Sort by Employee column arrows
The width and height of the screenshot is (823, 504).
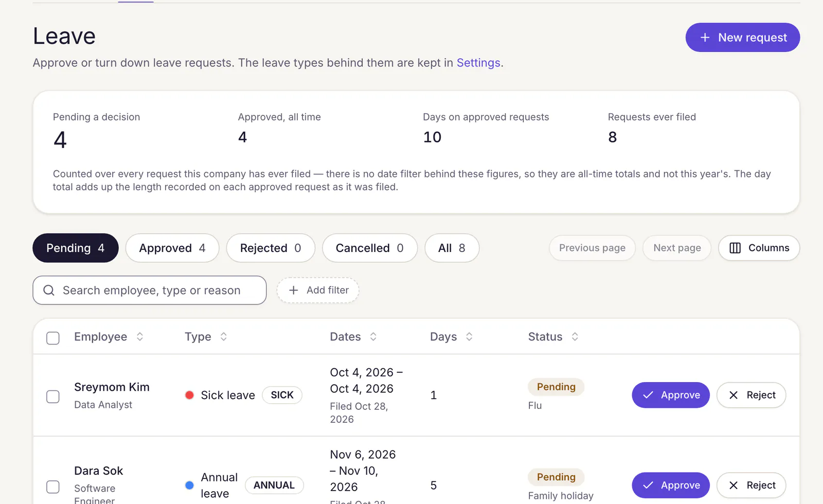pos(140,337)
